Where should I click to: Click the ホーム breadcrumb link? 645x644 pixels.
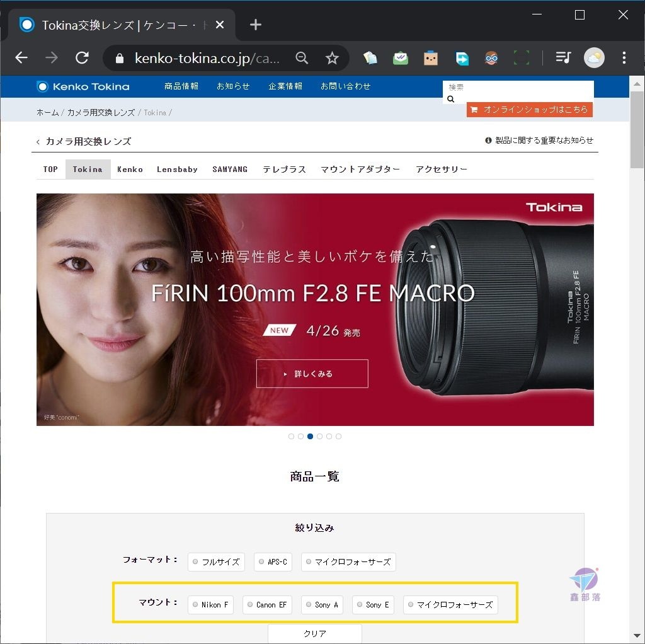tap(47, 112)
